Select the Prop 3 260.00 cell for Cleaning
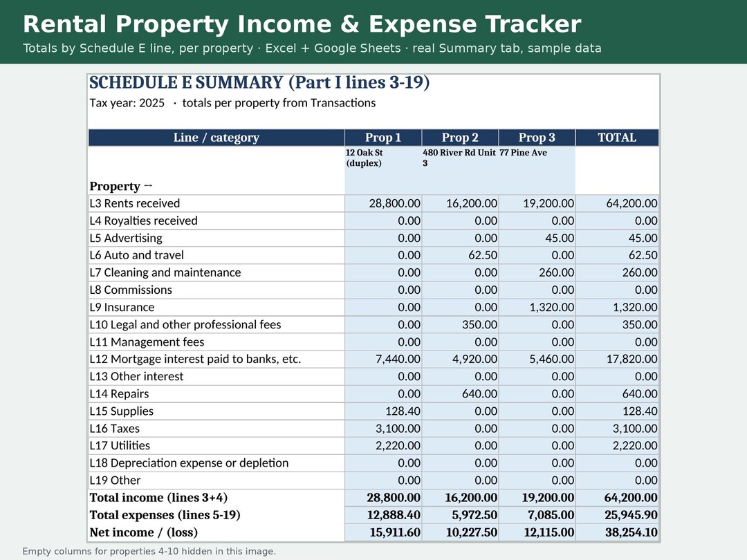The image size is (747, 560). coord(537,272)
